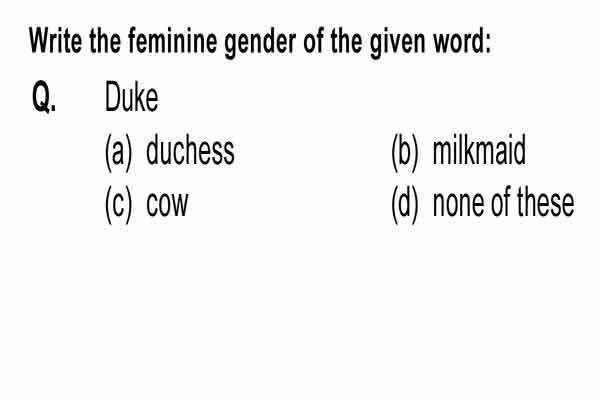
Task: Click the word 'gender' in the heading
Action: [260, 43]
